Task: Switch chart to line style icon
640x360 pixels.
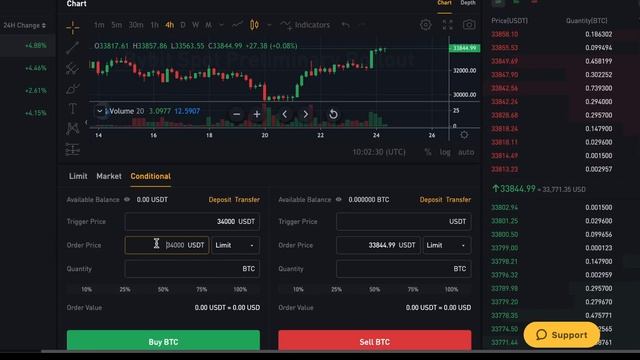Action: point(237,25)
